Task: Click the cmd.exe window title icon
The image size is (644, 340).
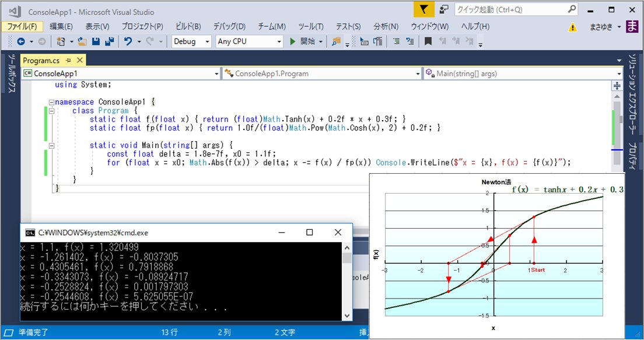Action: pyautogui.click(x=30, y=233)
